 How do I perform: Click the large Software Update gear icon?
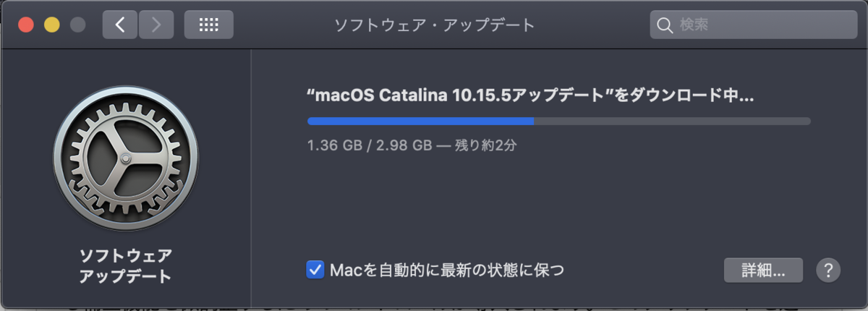click(x=126, y=158)
